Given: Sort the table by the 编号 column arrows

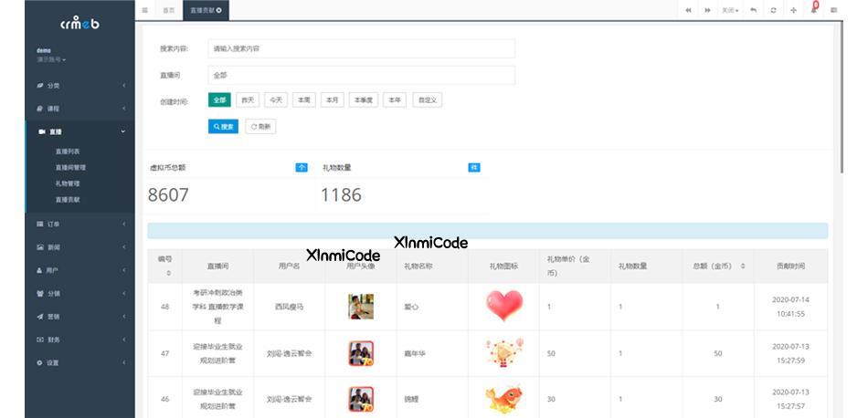Looking at the screenshot, I should (168, 273).
